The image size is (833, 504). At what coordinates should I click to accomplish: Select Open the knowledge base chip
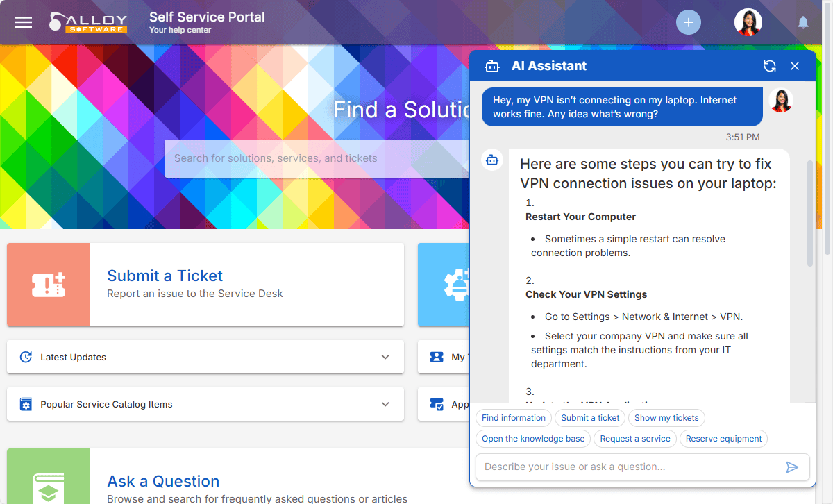533,439
